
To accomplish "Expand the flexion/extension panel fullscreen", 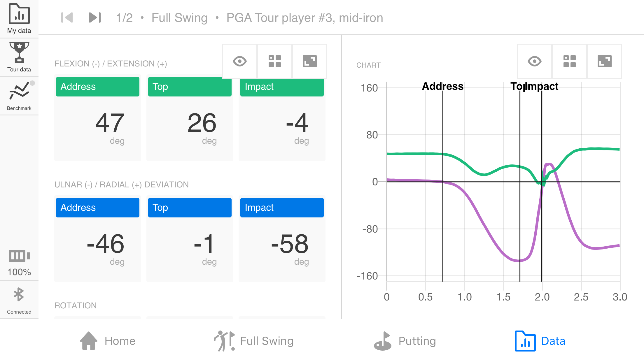I will [x=309, y=61].
